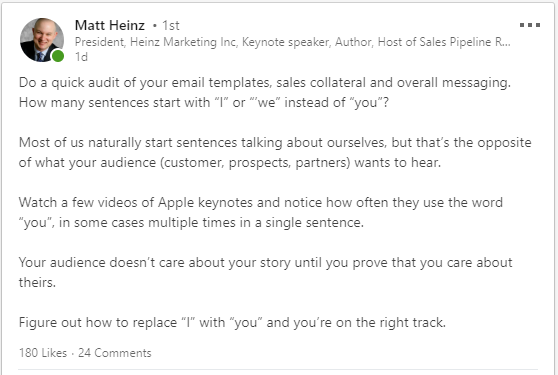558x375 pixels.
Task: Click Matt Heinz's green online status dot
Action: tap(58, 56)
